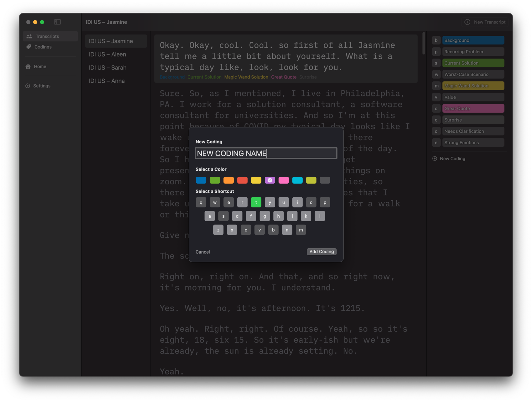This screenshot has width=532, height=402.
Task: Open the Codings section
Action: 50,47
